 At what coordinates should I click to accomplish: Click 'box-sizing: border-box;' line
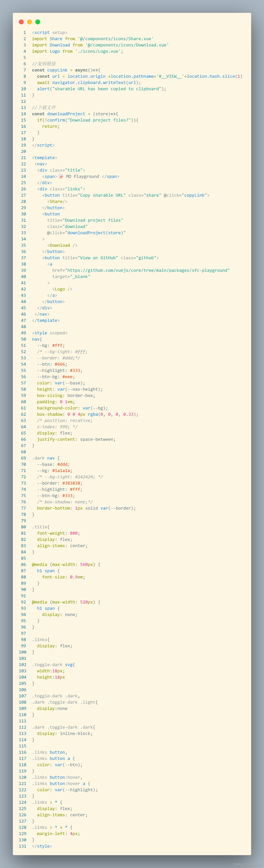tap(66, 396)
